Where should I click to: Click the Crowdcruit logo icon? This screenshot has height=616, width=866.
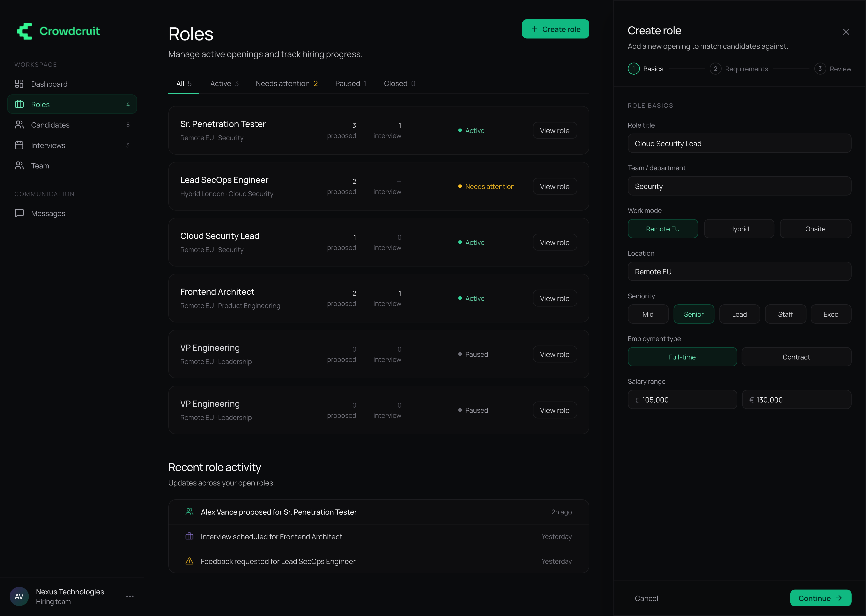click(x=24, y=31)
